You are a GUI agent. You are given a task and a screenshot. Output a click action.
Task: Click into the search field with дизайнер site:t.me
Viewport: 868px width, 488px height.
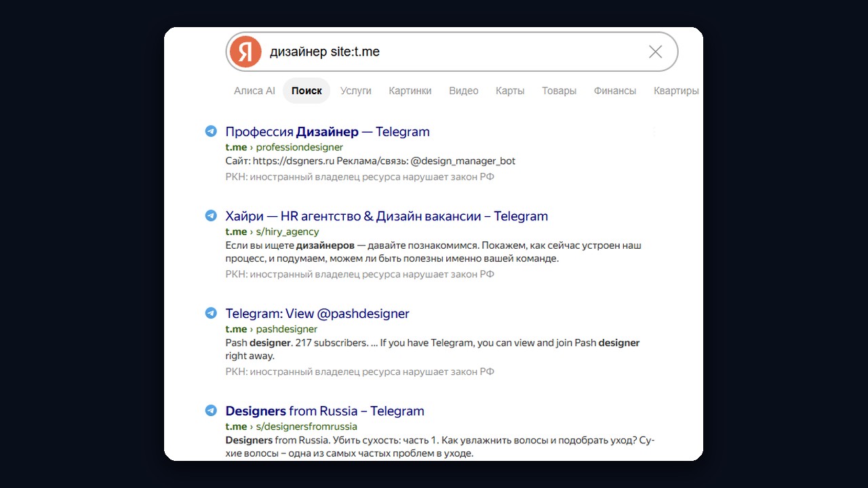coord(452,52)
